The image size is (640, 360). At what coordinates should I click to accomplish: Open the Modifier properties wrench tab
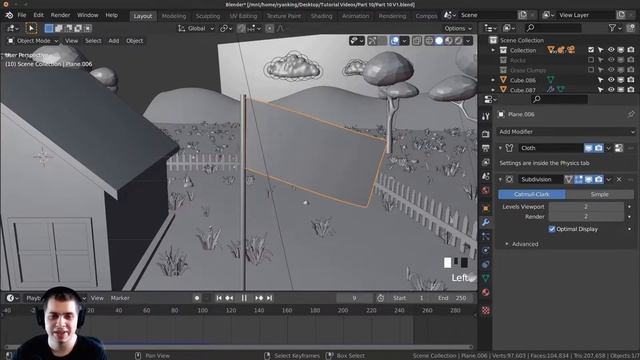click(485, 222)
